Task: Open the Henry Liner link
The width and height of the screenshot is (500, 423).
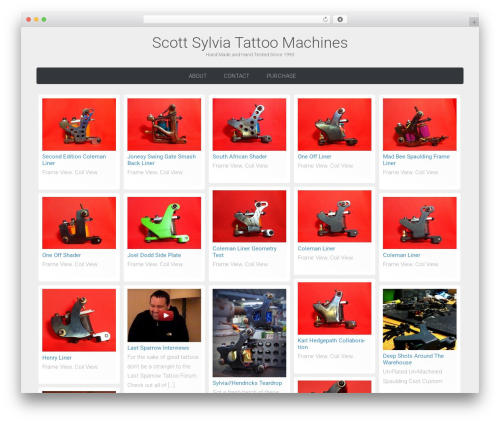Action: pos(57,358)
